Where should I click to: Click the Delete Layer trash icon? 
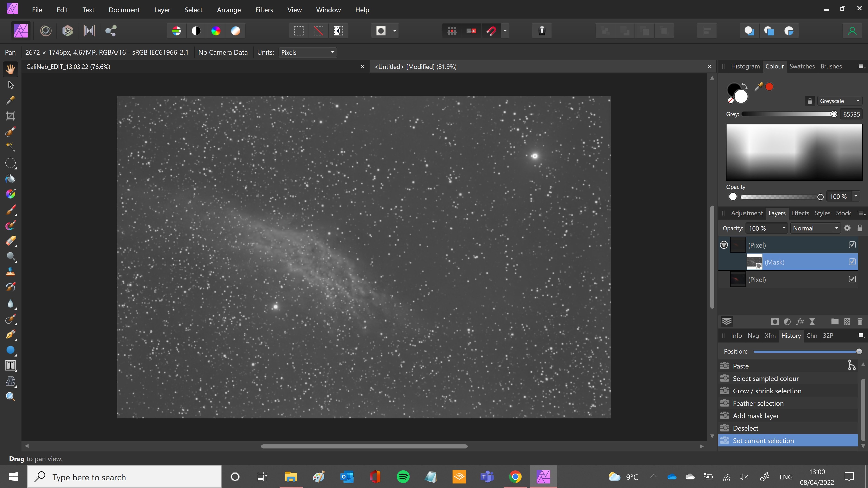pyautogui.click(x=860, y=322)
